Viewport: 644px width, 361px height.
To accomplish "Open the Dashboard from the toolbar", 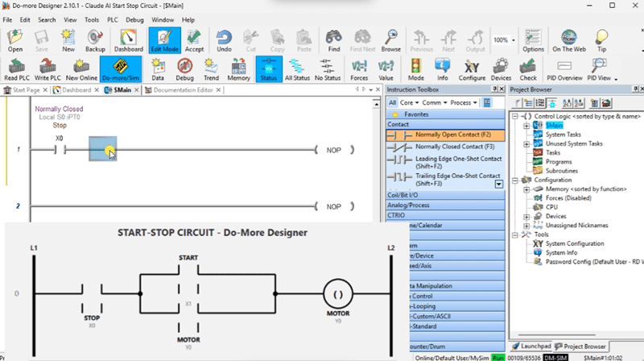I will 128,39.
